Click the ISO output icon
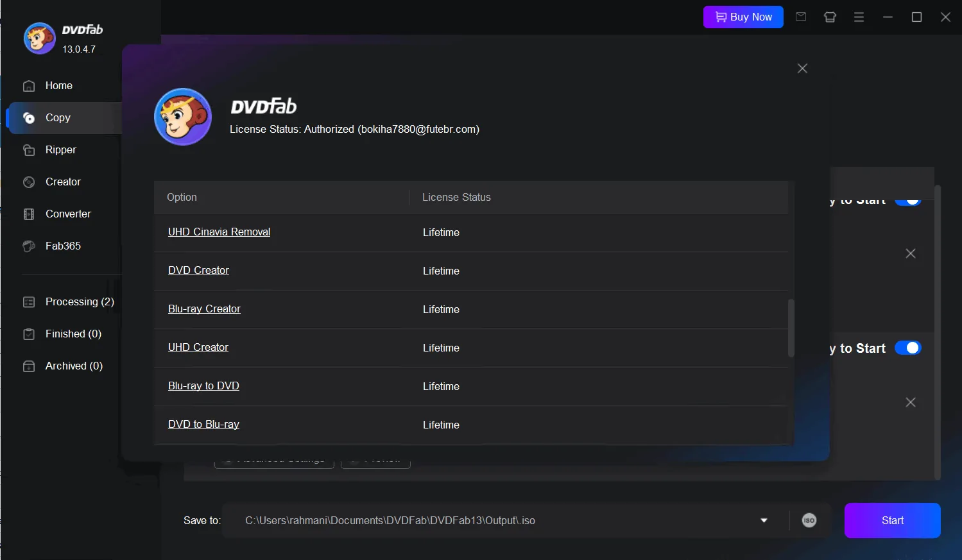 tap(809, 521)
